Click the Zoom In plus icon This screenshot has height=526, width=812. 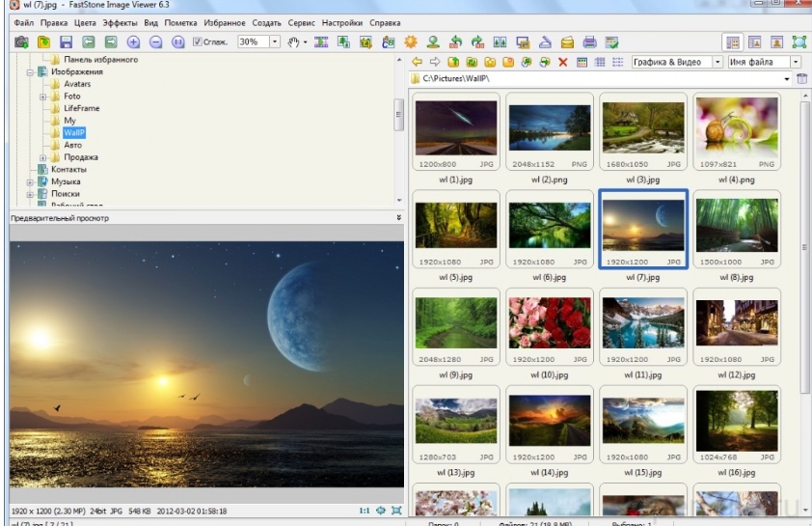click(x=133, y=42)
